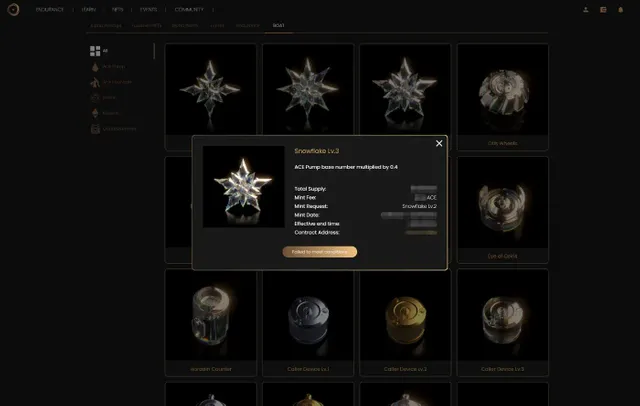This screenshot has width=640, height=406.
Task: Click the blurred contract address value
Action: [x=421, y=233]
